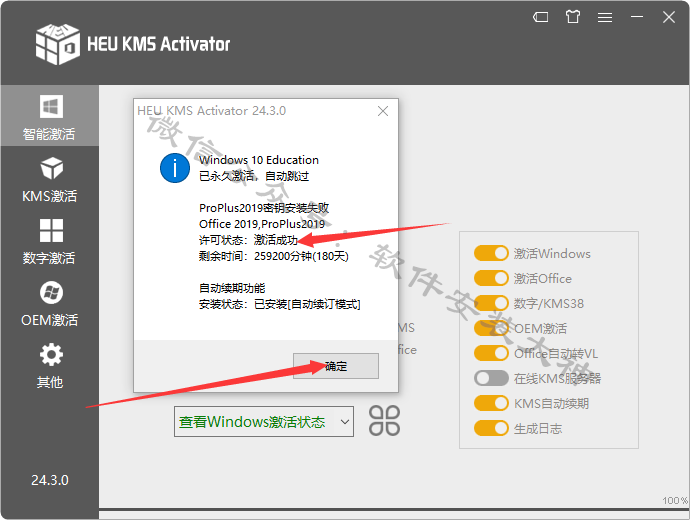Viewport: 690px width, 520px height.
Task: Click the 24.3.0 version label in sidebar
Action: pos(50,480)
